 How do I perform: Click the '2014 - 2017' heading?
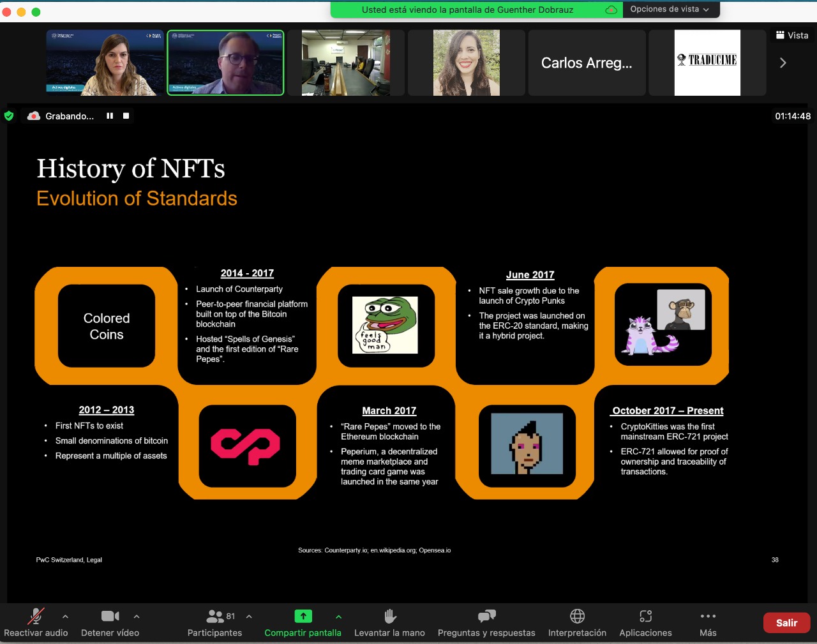pos(247,273)
